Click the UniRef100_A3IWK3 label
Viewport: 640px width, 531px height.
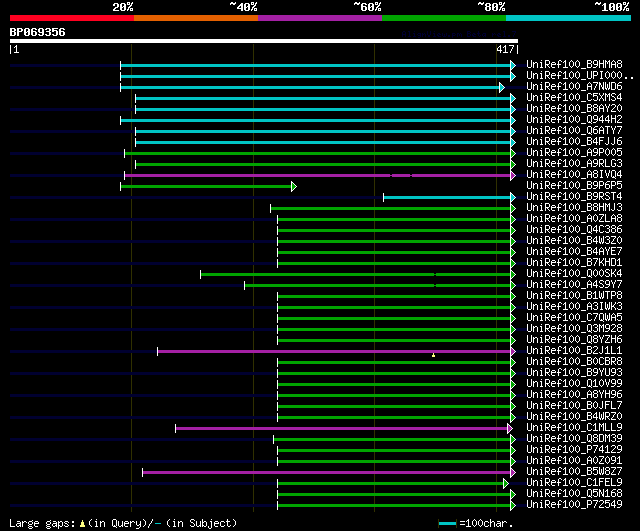coord(574,307)
